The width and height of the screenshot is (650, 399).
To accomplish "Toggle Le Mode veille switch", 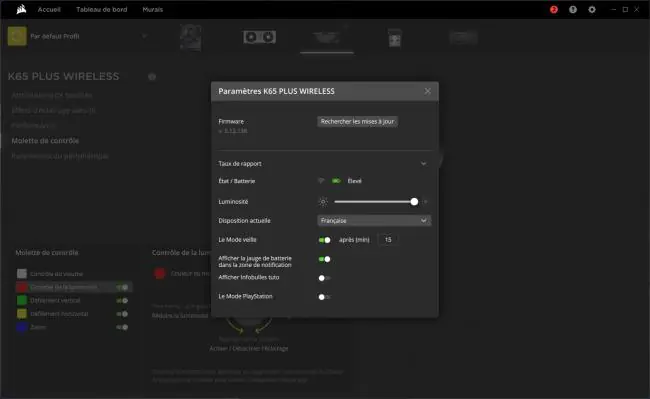I will 324,240.
